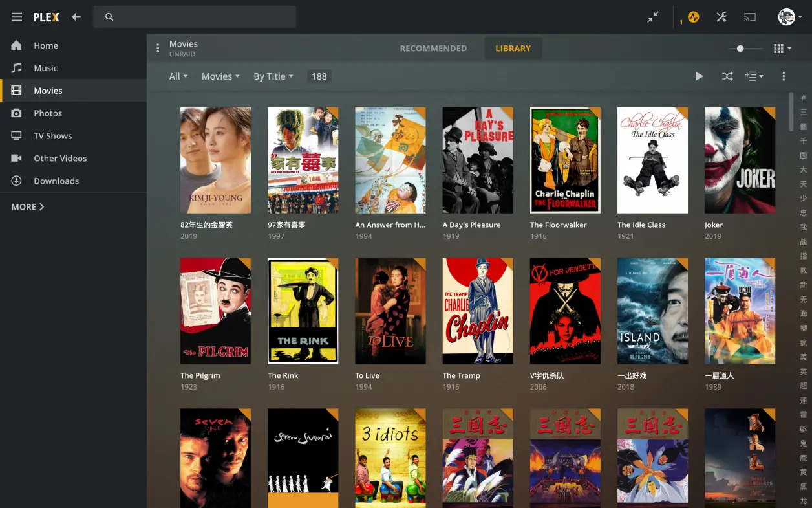Open the library three-dot menu beside Movies
Screen dimensions: 812x508
click(x=158, y=49)
